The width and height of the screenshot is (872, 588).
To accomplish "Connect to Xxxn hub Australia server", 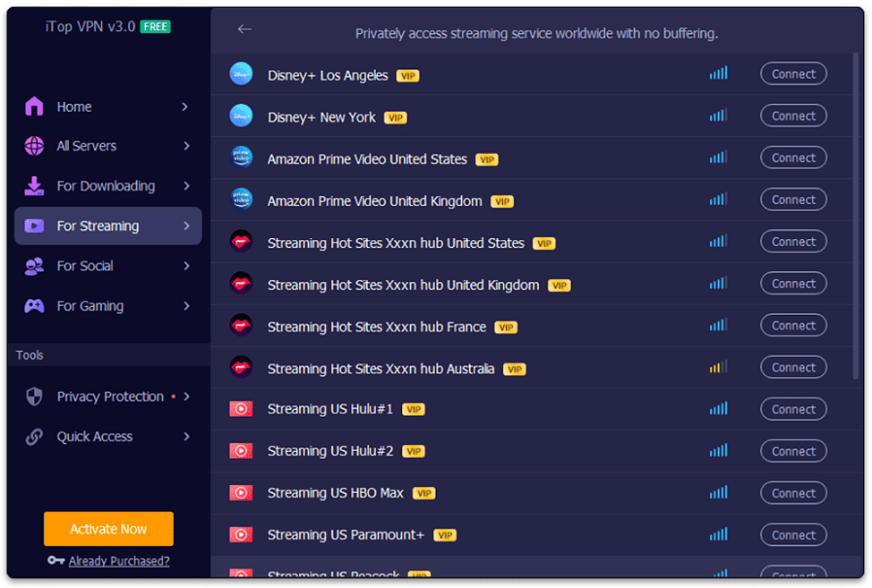I will click(x=793, y=367).
